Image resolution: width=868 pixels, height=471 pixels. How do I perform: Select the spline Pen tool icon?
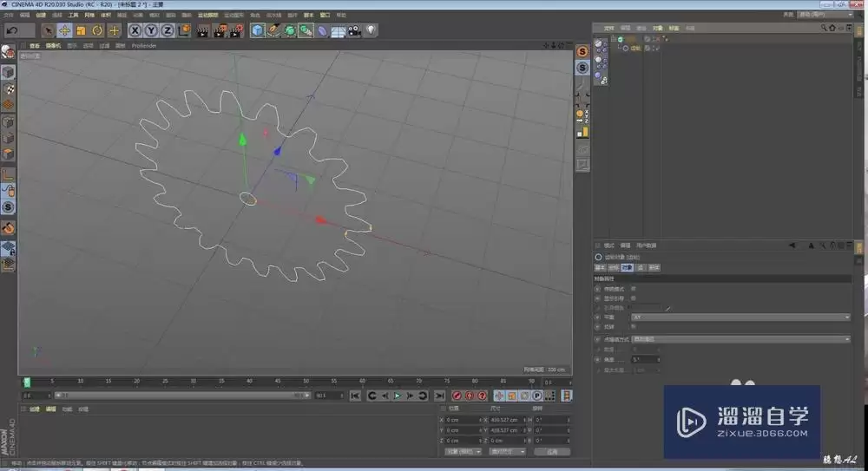[x=273, y=30]
